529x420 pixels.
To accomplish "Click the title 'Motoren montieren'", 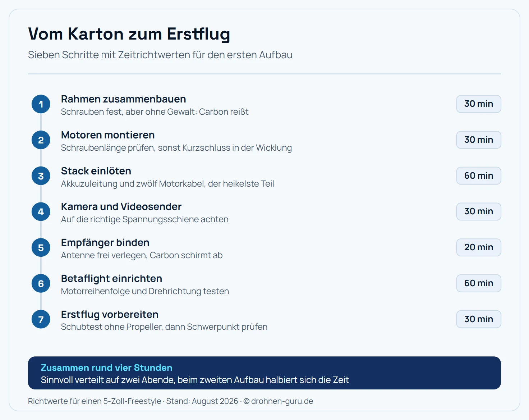I will point(108,135).
